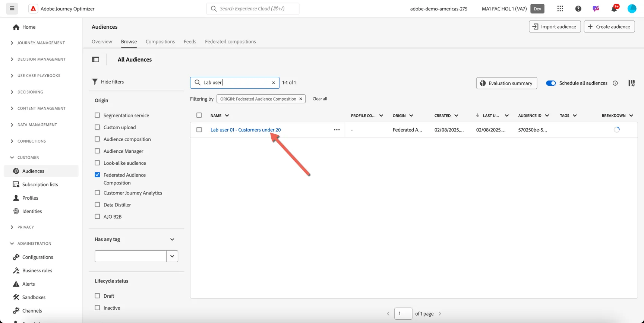Switch to the Compositions tab

pyautogui.click(x=160, y=41)
